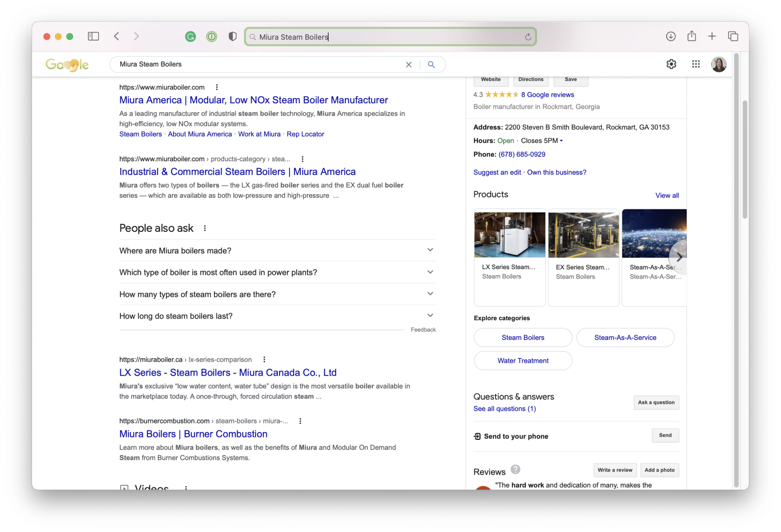The width and height of the screenshot is (781, 532).
Task: Open Industrial & Commercial Steam Boilers link
Action: click(x=238, y=171)
